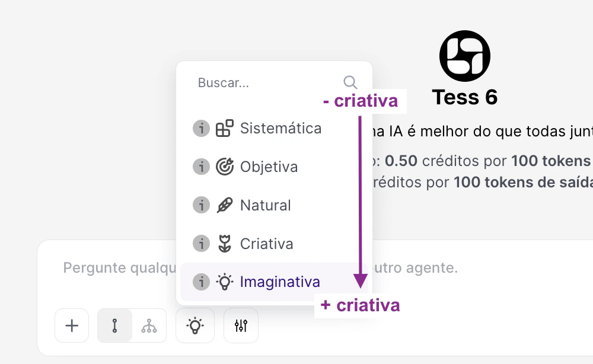
Task: Toggle the info badge next to Imaginativa
Action: (x=202, y=281)
